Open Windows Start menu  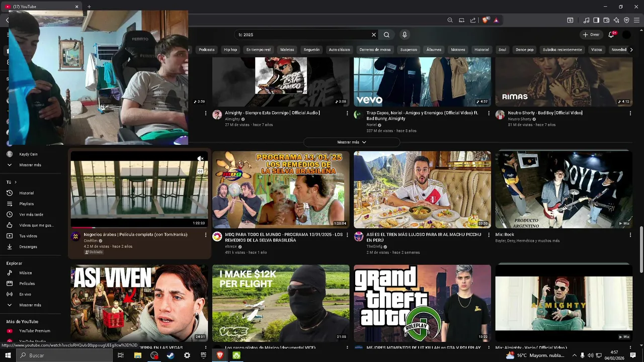coord(8,355)
